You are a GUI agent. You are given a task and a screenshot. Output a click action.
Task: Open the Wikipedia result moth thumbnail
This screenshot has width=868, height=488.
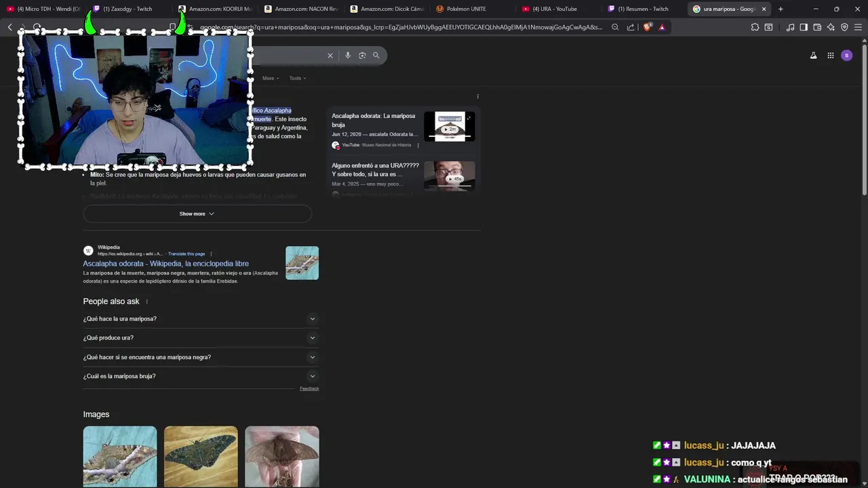pyautogui.click(x=302, y=263)
